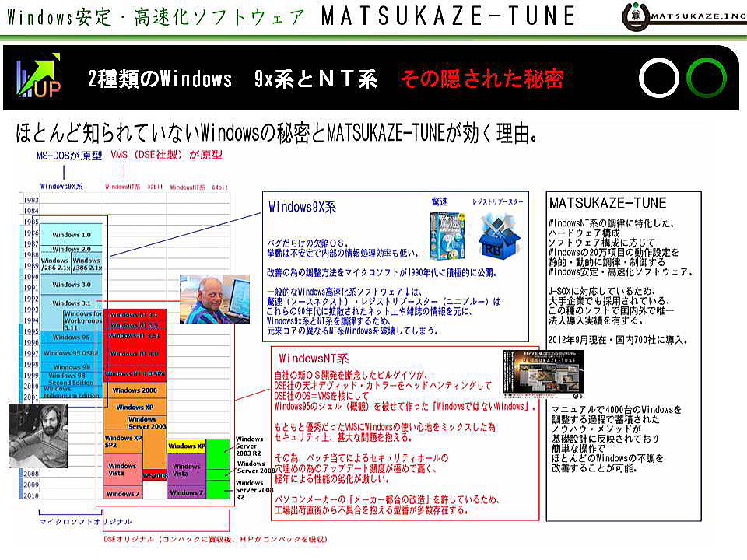
Task: Select the Windows XP SP2 block
Action: click(123, 442)
